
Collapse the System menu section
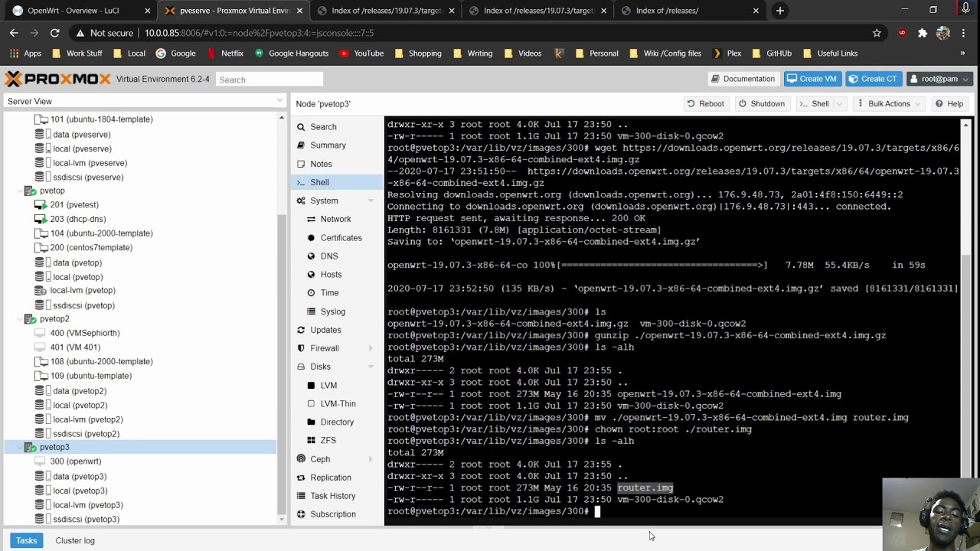[371, 201]
